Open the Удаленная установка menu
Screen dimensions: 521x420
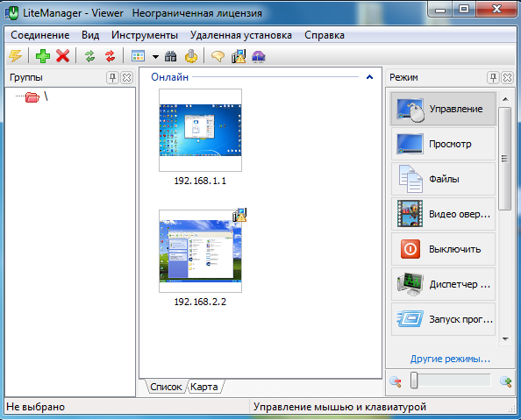pos(241,35)
